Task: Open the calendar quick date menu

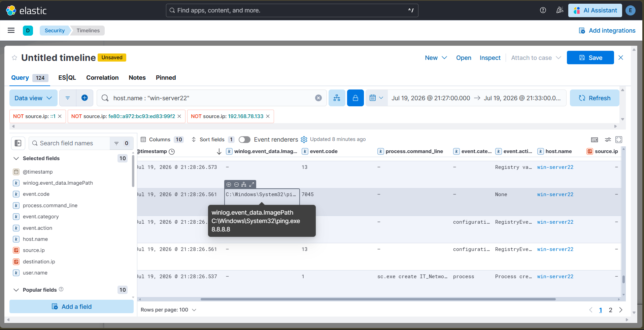Action: pos(376,98)
